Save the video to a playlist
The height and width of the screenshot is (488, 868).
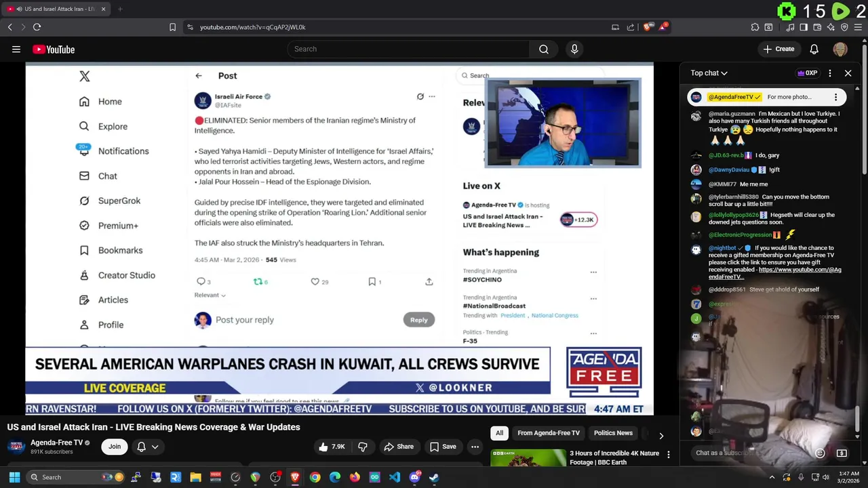tap(443, 447)
